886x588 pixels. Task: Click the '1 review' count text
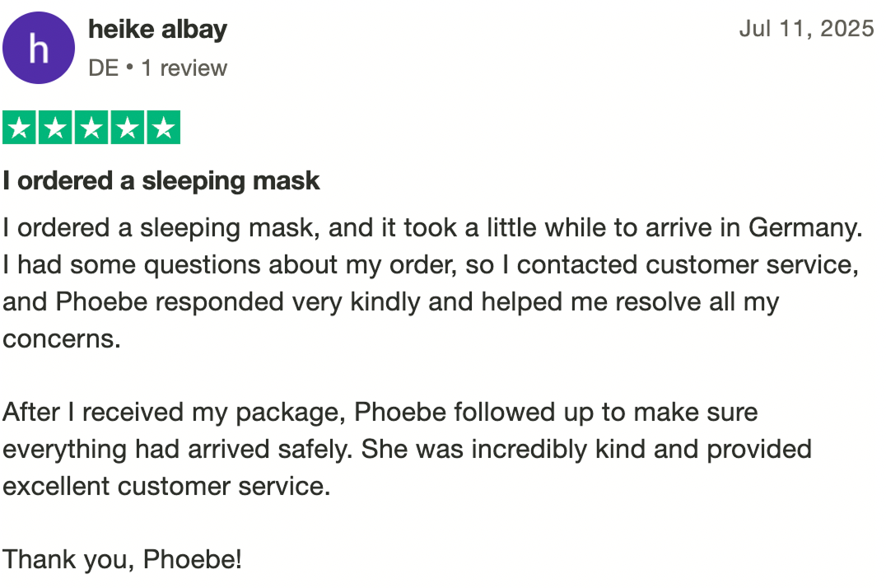pyautogui.click(x=184, y=68)
